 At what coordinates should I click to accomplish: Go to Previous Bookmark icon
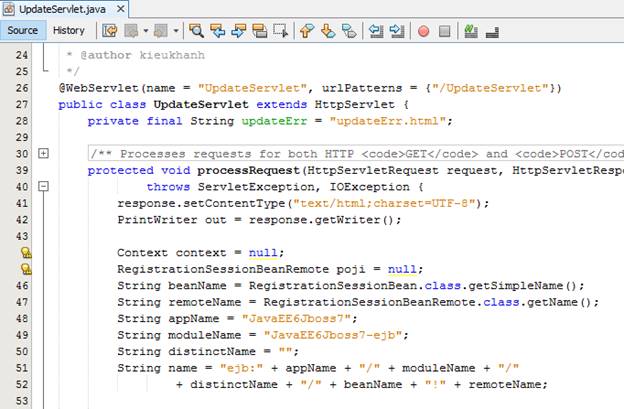coord(307,31)
